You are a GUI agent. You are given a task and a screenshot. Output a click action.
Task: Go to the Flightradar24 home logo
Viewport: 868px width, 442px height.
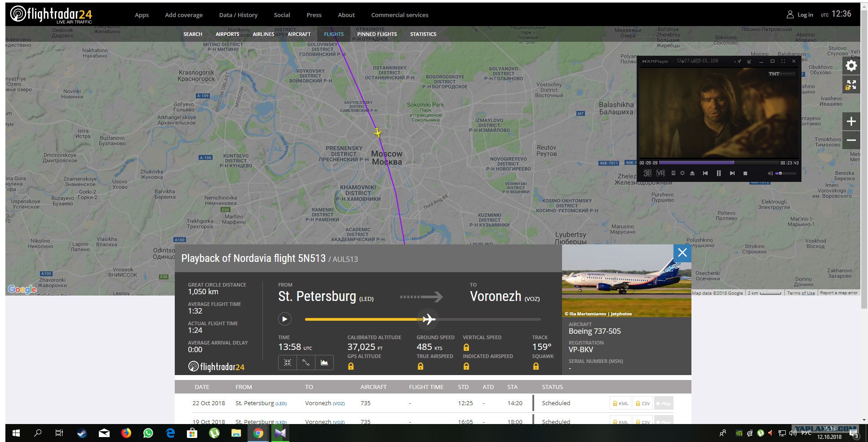click(x=51, y=15)
